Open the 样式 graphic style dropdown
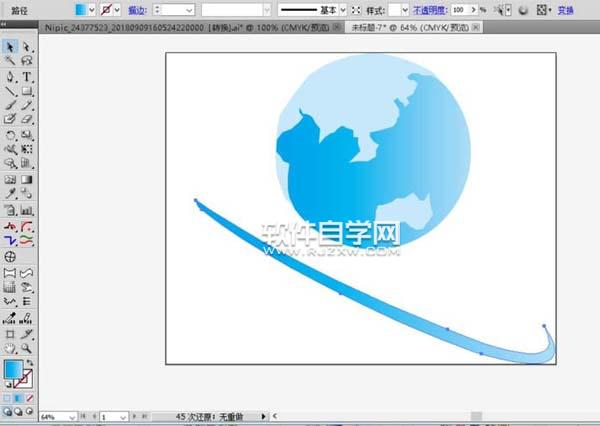 point(405,10)
